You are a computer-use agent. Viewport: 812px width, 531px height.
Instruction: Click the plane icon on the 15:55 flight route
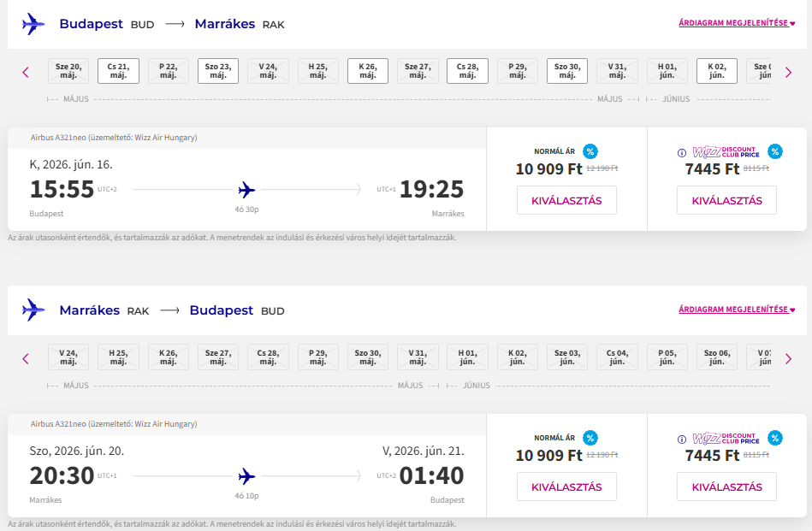pos(247,189)
